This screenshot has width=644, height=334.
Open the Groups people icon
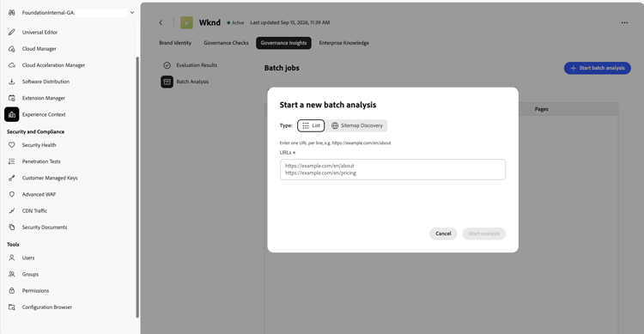click(x=12, y=274)
